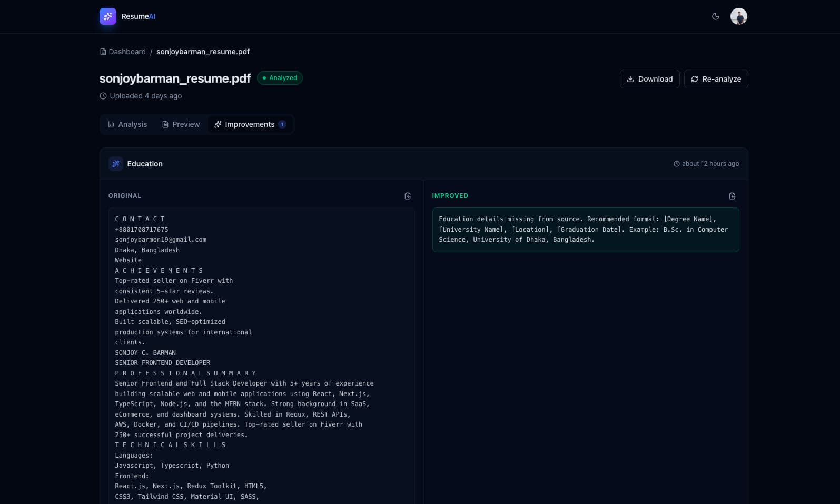Viewport: 840px width, 504px height.
Task: Toggle dark mode with the moon icon
Action: 715,16
